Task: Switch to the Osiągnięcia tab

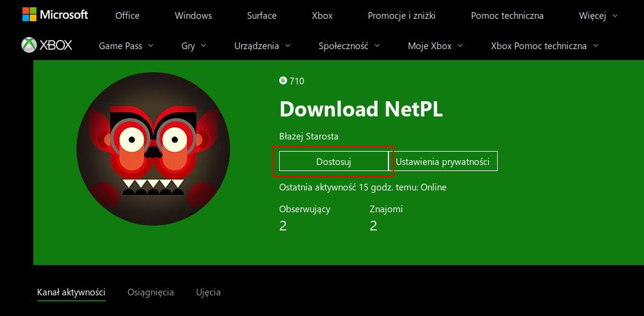Action: tap(151, 292)
